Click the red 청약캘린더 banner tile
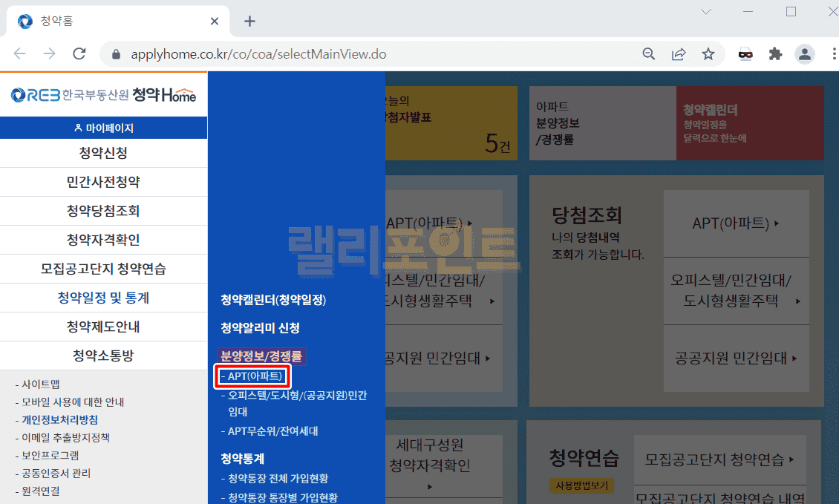839x504 pixels. 749,123
